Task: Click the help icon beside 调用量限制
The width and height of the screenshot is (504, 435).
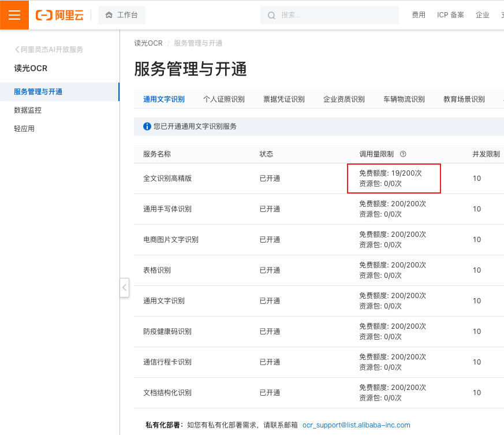Action: (x=403, y=154)
